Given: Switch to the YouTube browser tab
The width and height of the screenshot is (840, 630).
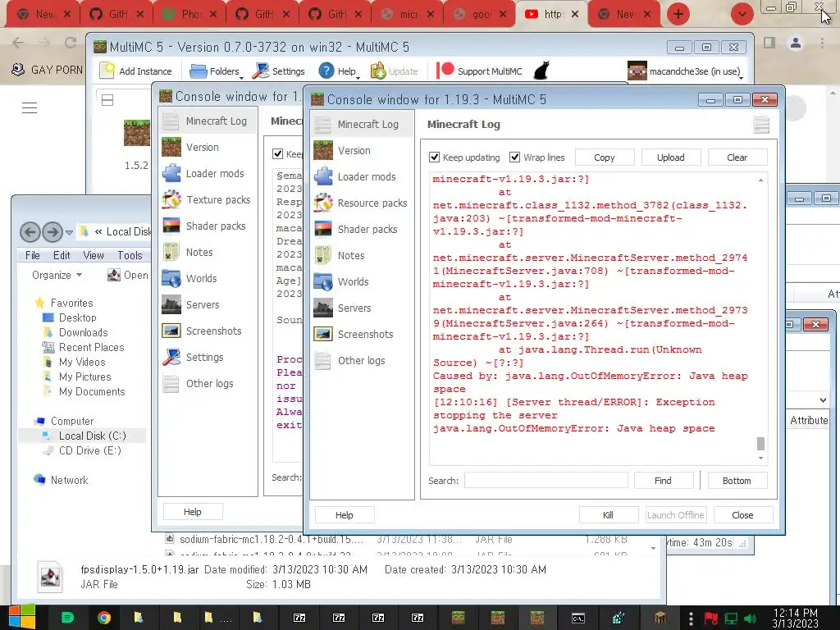Looking at the screenshot, I should pos(552,15).
